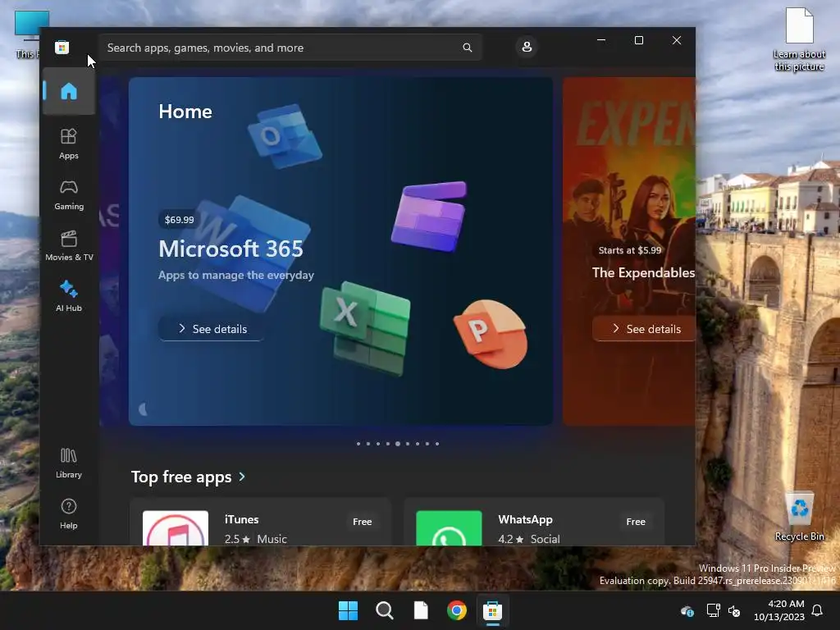This screenshot has width=840, height=630.
Task: Open the notifications bell icon
Action: [818, 610]
